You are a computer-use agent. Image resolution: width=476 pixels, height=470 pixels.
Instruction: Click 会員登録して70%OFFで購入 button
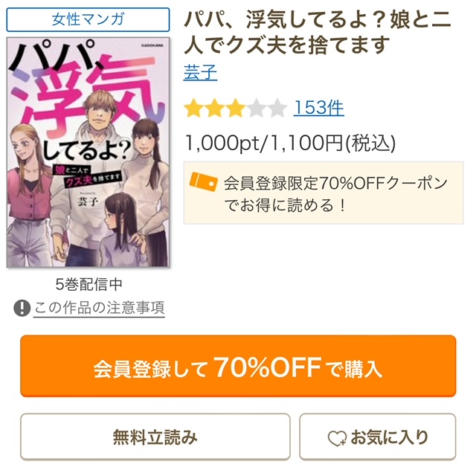(238, 366)
